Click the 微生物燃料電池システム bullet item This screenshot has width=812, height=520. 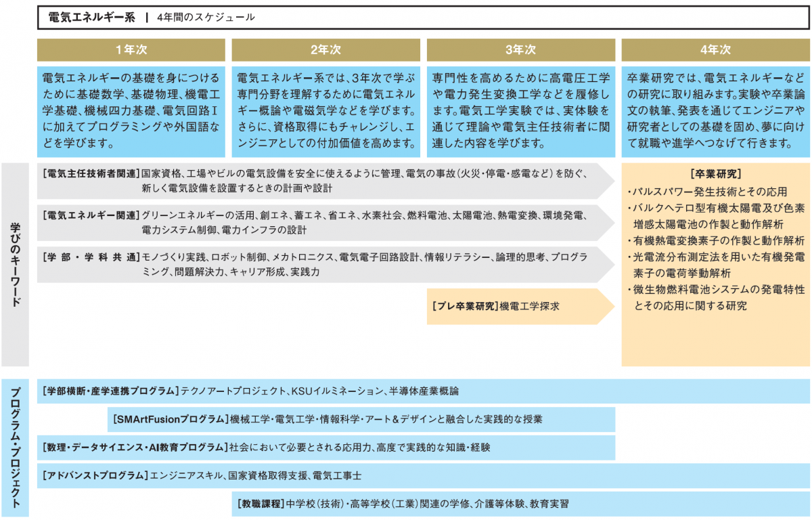point(716,297)
